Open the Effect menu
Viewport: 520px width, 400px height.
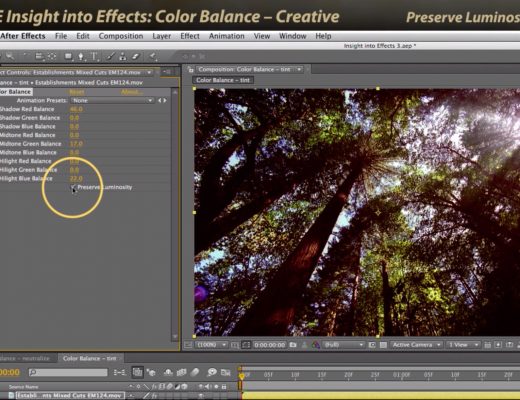[190, 36]
